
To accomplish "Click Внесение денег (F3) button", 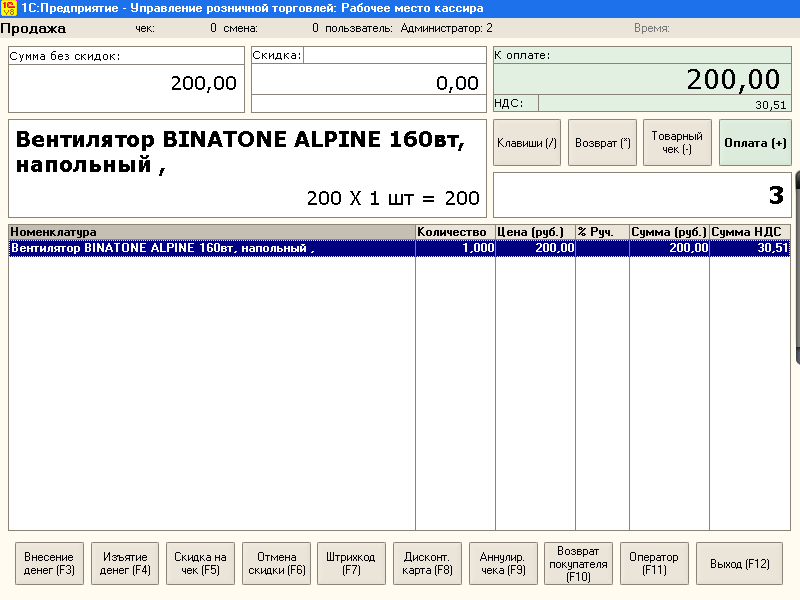I will coord(49,563).
